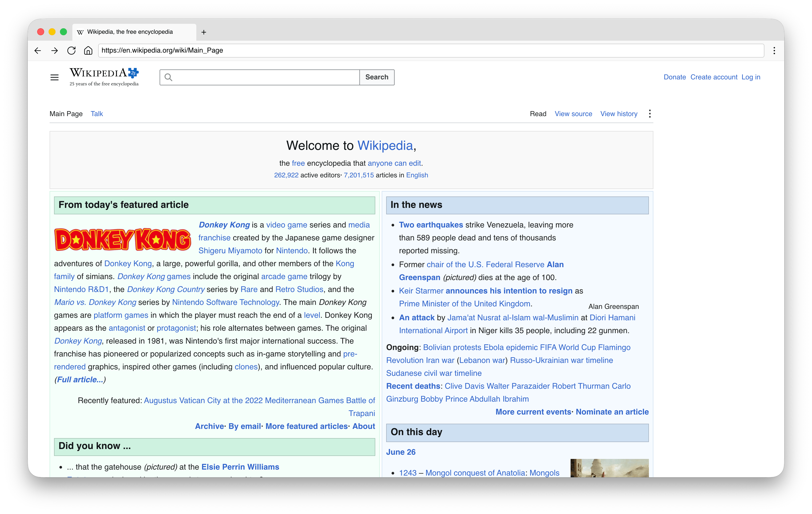
Task: Open the Retro Studios link
Action: click(299, 289)
